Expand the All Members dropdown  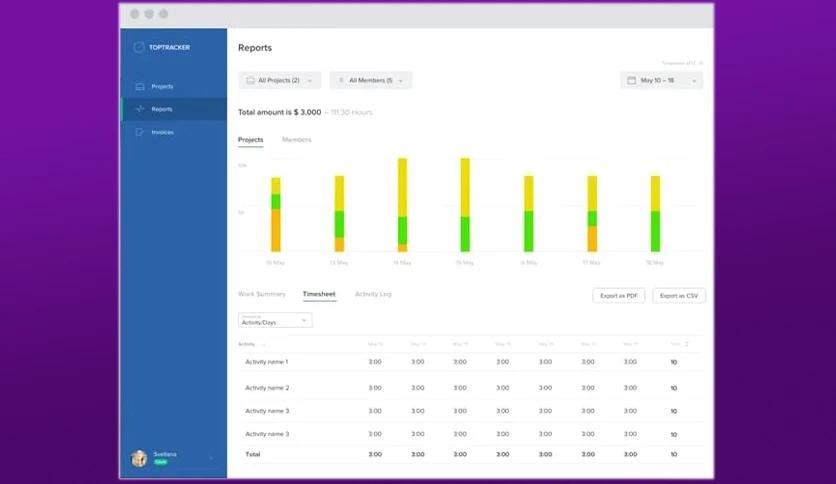(x=371, y=80)
